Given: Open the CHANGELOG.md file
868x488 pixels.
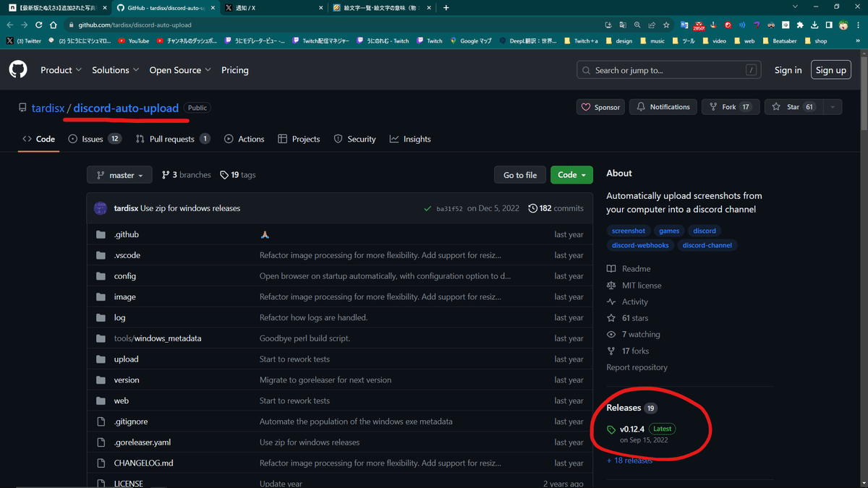Looking at the screenshot, I should coord(143,463).
